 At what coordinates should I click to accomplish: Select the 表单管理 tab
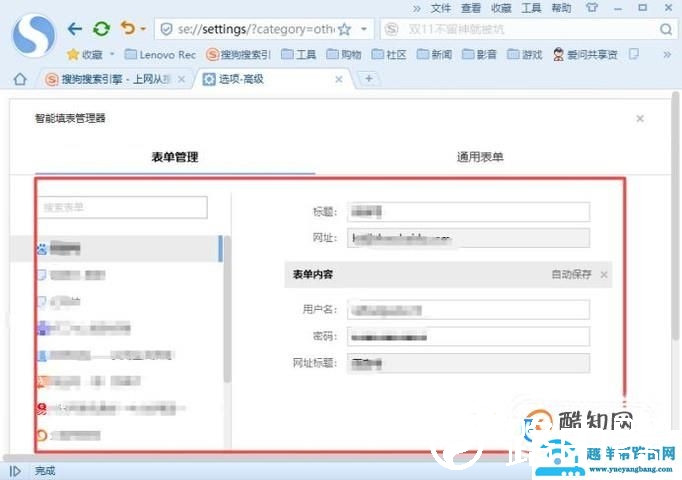point(175,157)
